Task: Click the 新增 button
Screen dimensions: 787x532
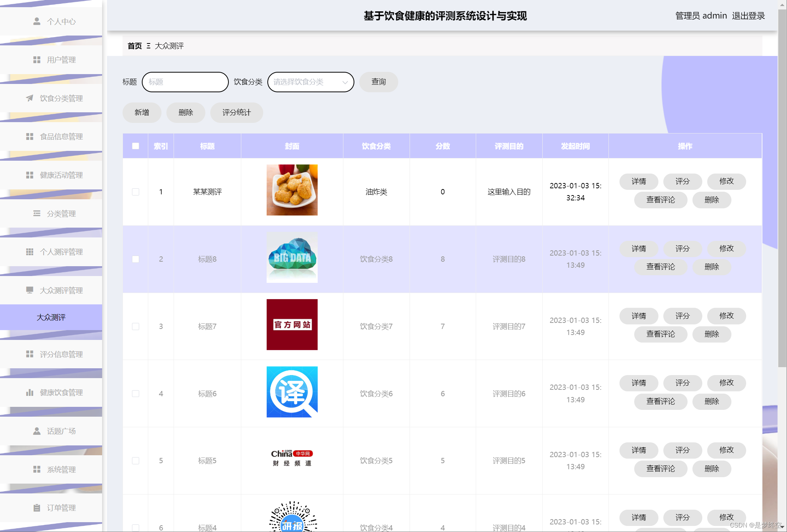Action: 142,113
